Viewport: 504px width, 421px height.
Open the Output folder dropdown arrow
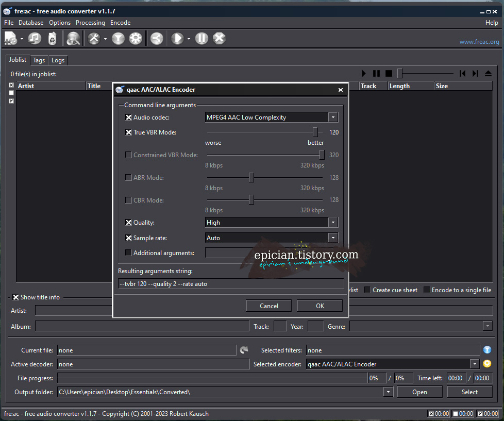coord(388,392)
